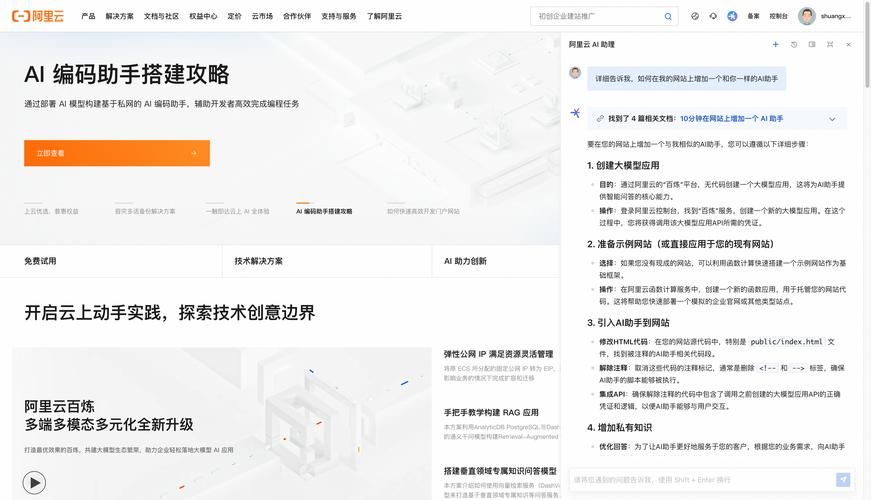This screenshot has width=871, height=500.
Task: Click the AI 编码助手搭建攻略 headline
Action: tap(127, 74)
